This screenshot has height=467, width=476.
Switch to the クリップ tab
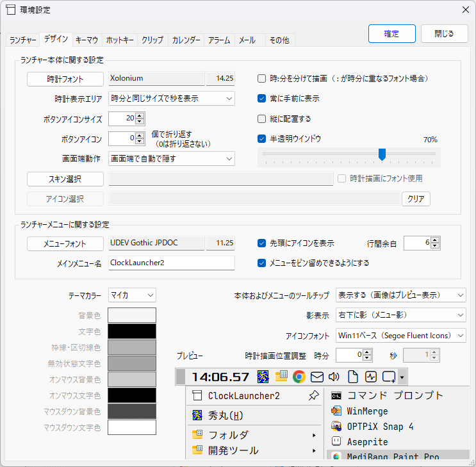point(152,40)
